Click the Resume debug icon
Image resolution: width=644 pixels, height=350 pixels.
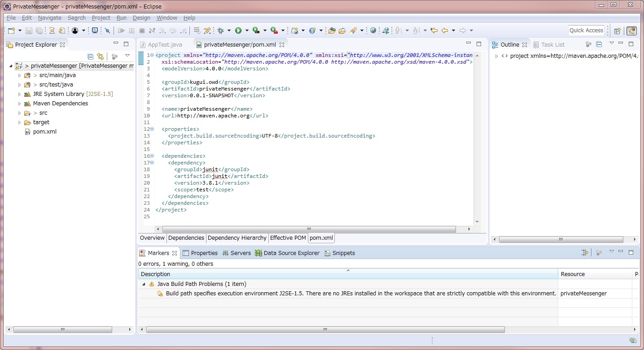[121, 30]
